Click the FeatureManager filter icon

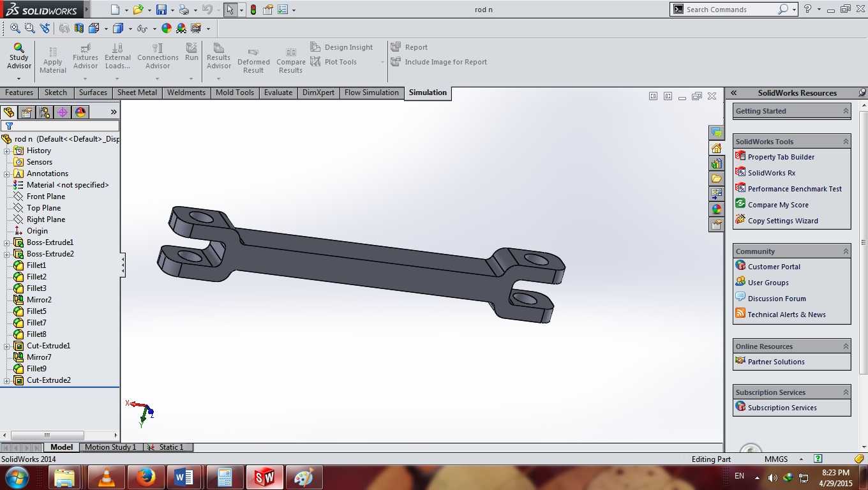click(9, 126)
